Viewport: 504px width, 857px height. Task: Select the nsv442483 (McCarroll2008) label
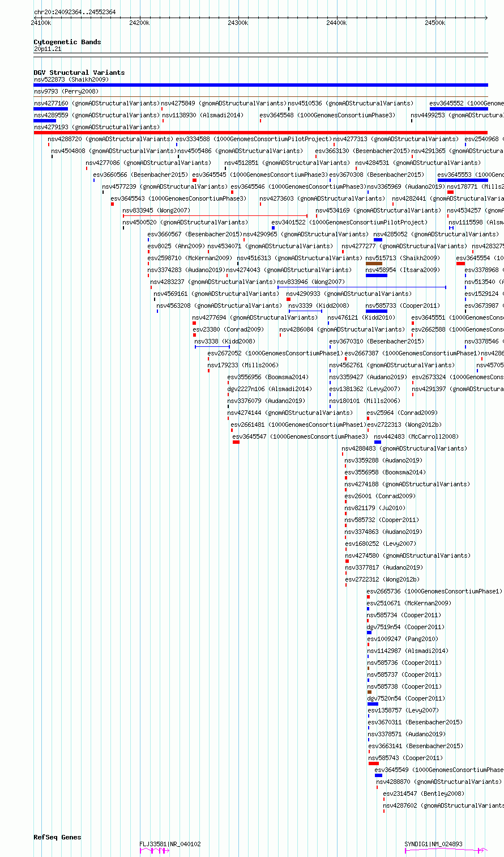pyautogui.click(x=416, y=436)
